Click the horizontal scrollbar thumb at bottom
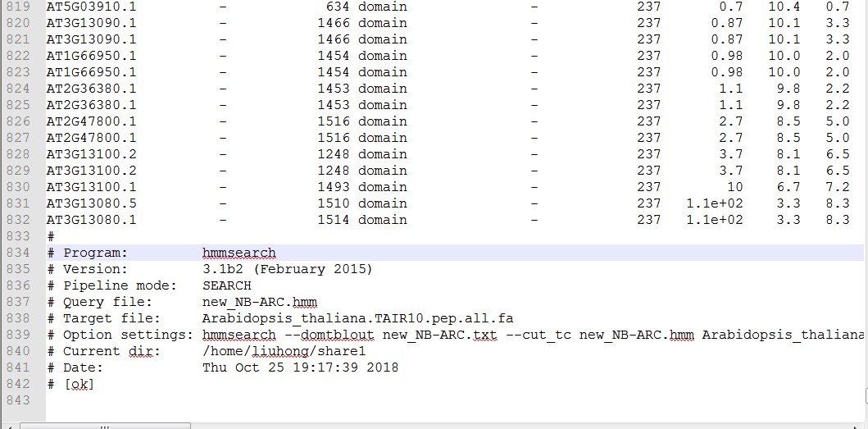The height and width of the screenshot is (429, 868). (x=105, y=425)
